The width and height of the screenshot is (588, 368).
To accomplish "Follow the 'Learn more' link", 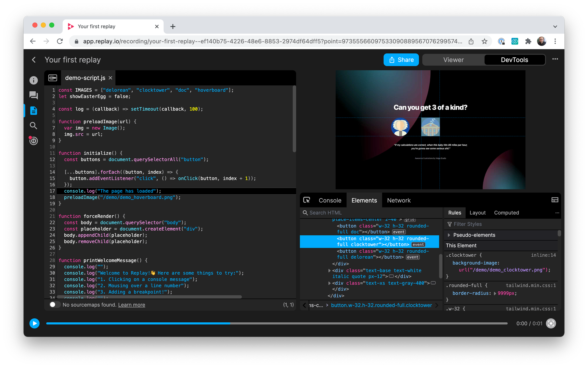I will pyautogui.click(x=131, y=305).
